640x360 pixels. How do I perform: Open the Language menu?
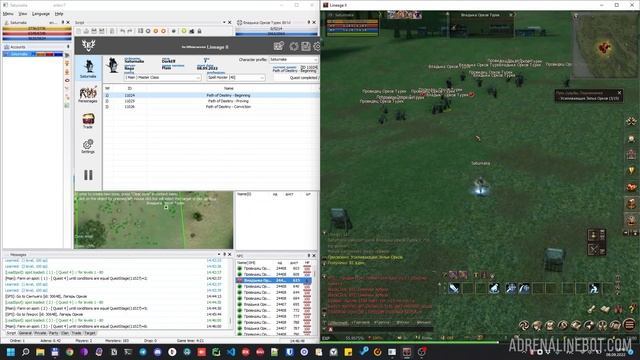(x=41, y=14)
